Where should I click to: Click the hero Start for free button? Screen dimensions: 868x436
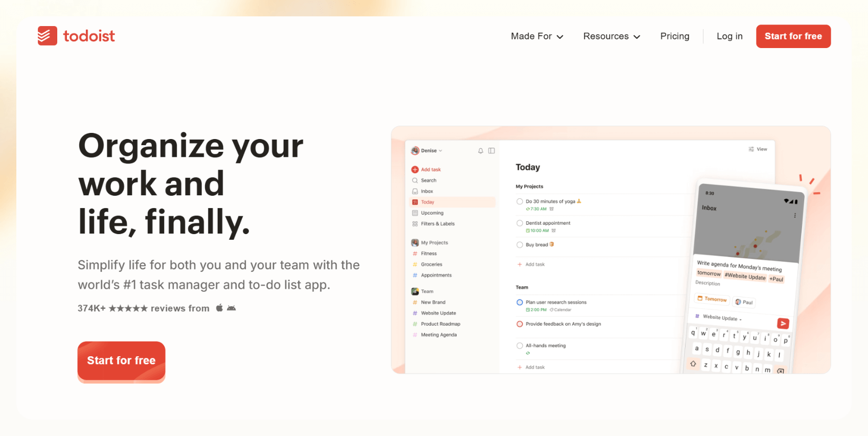click(121, 361)
